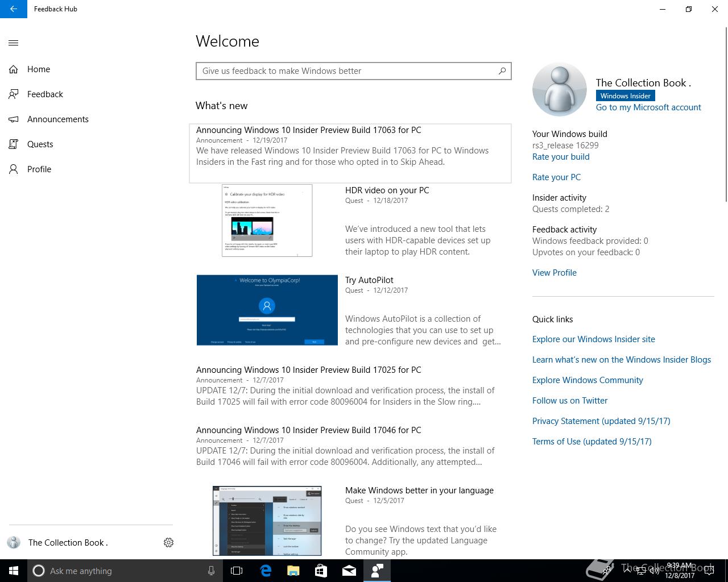Click the OlympiaCorp AutoPilot thumbnail
Screen dimensions: 728x582
coord(267,310)
